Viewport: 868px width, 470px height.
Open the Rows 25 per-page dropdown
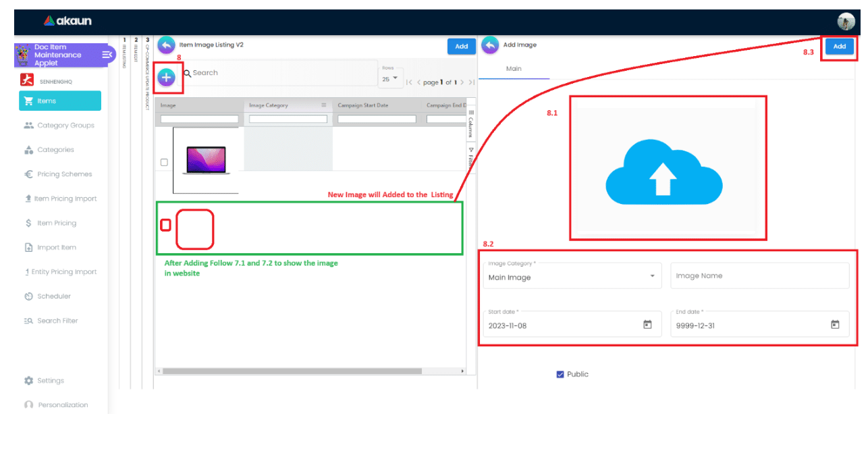391,79
